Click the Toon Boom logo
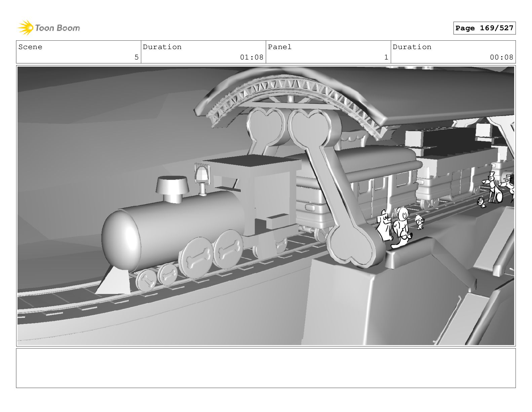 tap(49, 28)
